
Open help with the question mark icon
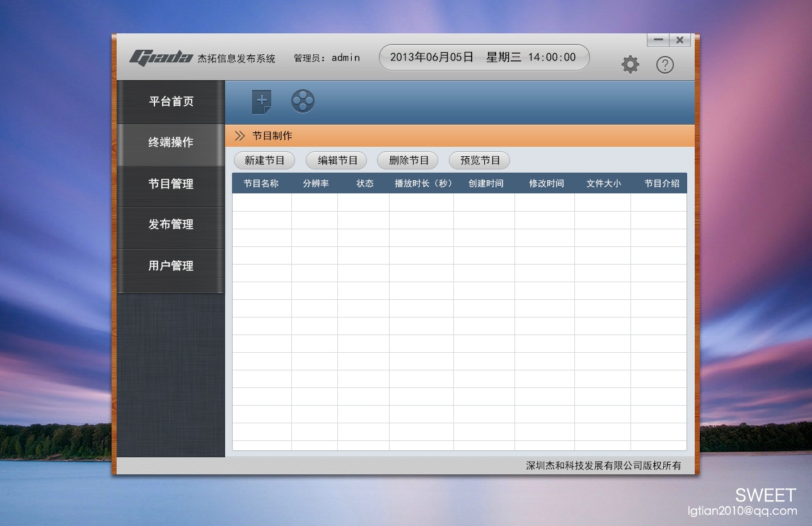click(x=664, y=64)
